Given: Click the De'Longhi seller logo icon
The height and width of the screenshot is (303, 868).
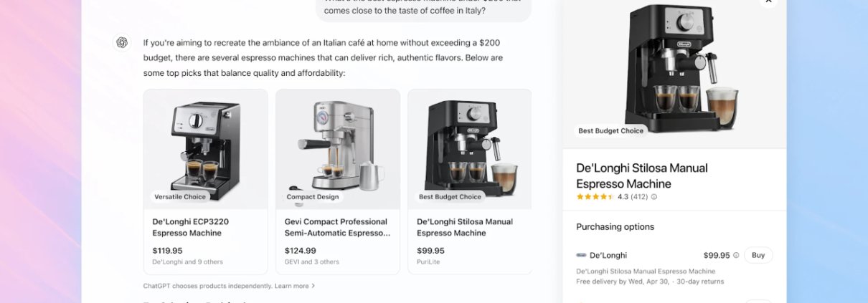Looking at the screenshot, I should (581, 255).
